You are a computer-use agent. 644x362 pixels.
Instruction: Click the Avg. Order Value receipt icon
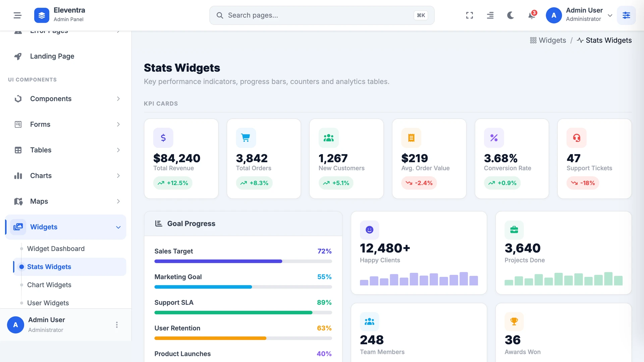tap(411, 138)
